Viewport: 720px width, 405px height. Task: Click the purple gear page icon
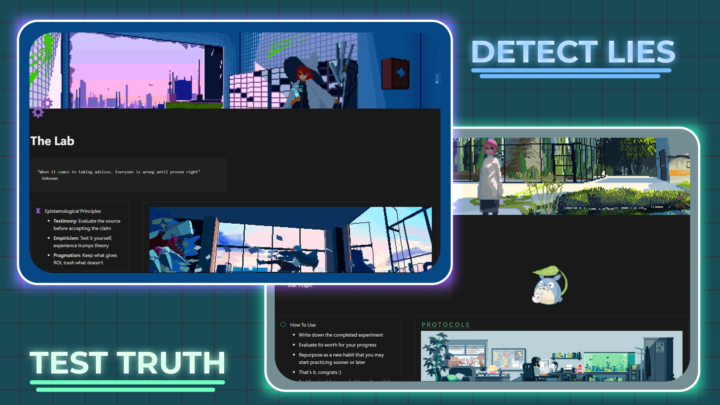41,108
